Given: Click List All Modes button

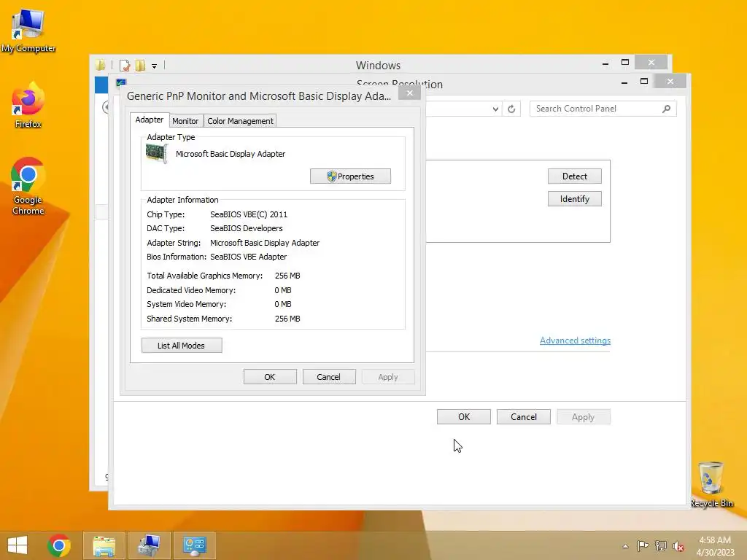Looking at the screenshot, I should [182, 345].
